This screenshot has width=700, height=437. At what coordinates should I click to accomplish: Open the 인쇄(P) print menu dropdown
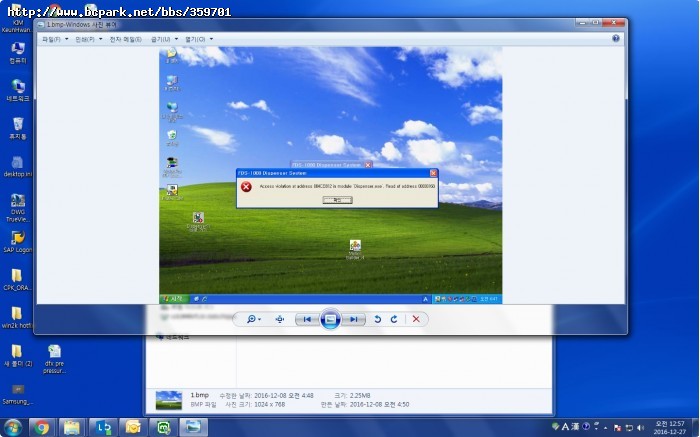coord(88,39)
